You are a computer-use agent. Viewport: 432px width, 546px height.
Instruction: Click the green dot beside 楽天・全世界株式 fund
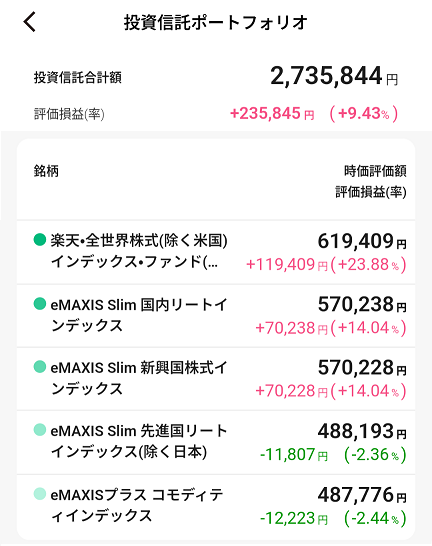(40, 240)
